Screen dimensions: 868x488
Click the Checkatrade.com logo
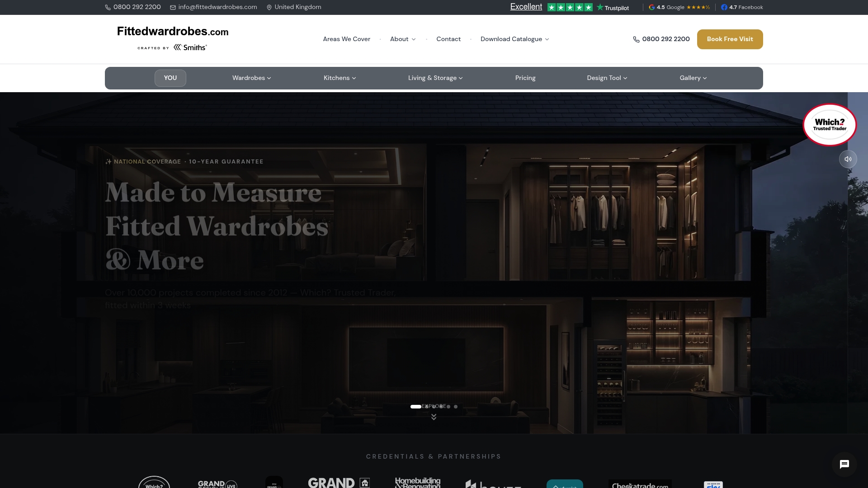640,484
